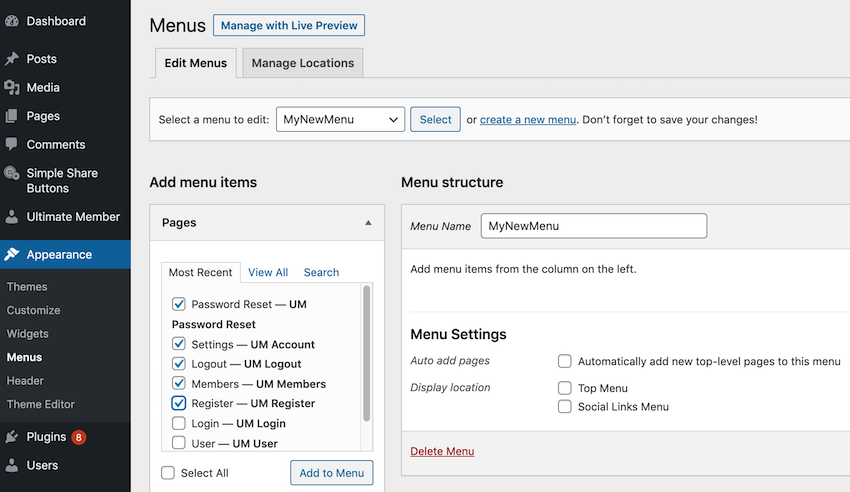
Task: Open Ultimate Member in the sidebar
Action: [x=65, y=217]
